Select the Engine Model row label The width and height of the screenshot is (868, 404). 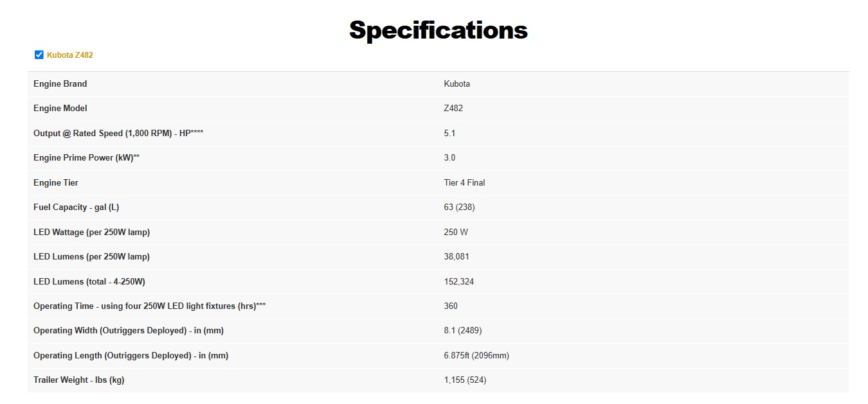click(x=60, y=109)
